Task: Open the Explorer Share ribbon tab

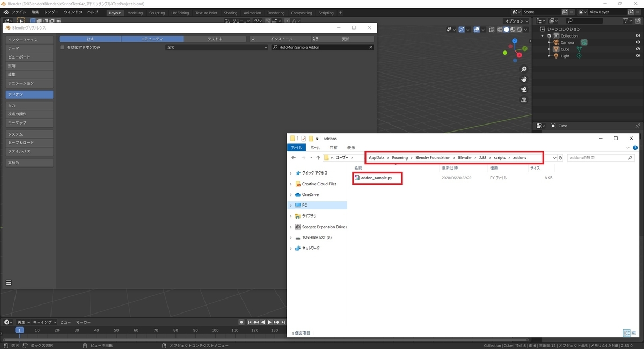Action: pyautogui.click(x=333, y=147)
